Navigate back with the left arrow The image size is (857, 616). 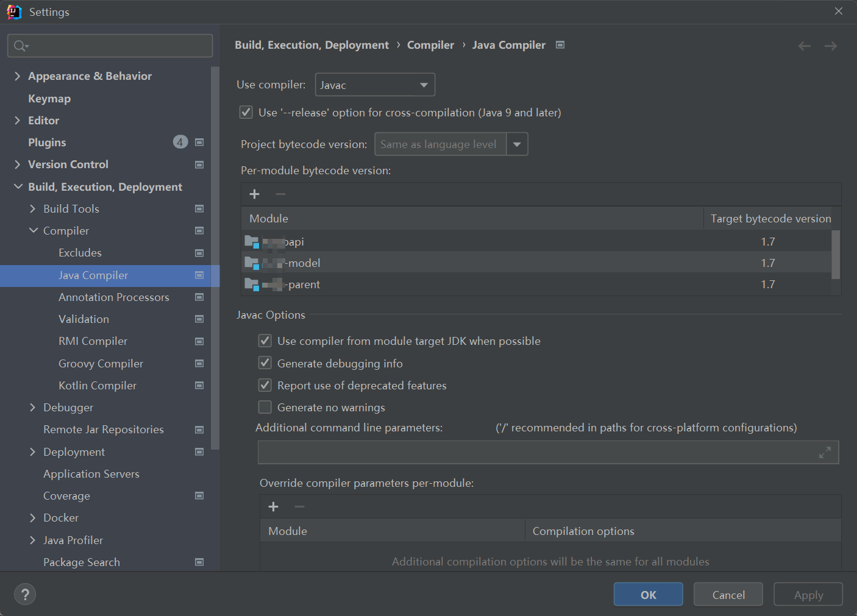[x=805, y=46]
